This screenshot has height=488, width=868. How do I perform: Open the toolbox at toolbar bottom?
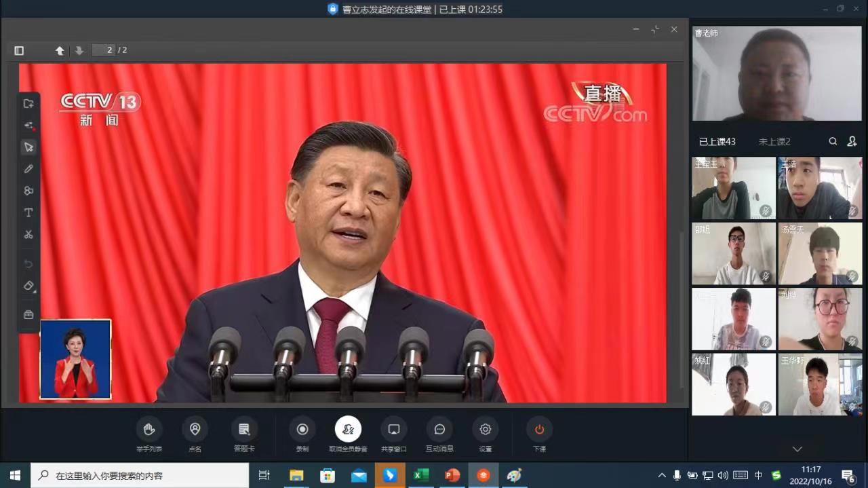tap(28, 314)
